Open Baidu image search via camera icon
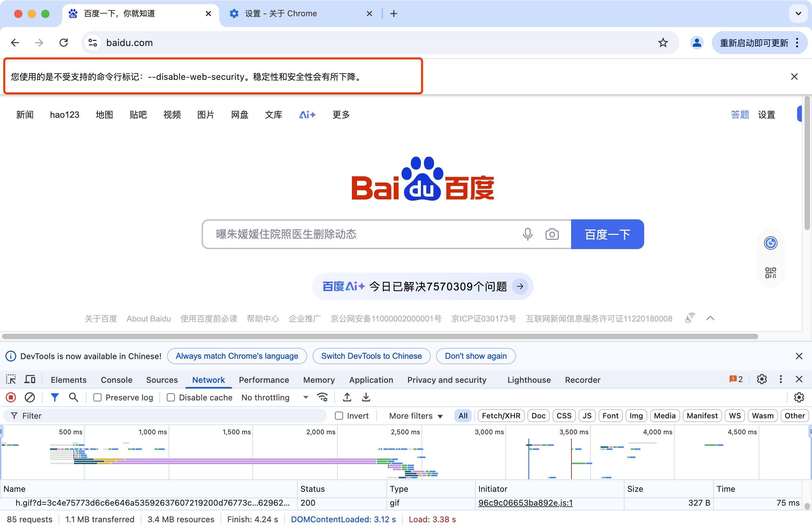This screenshot has width=812, height=528. (552, 234)
